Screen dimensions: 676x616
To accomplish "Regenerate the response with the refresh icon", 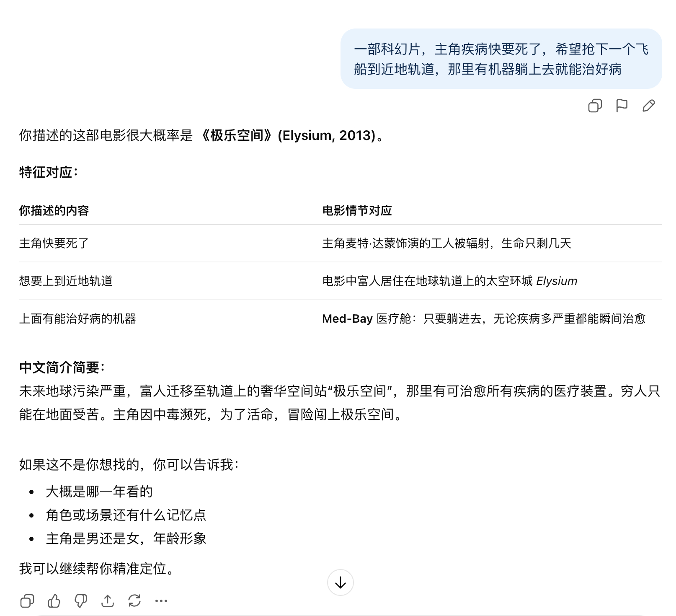I will [134, 601].
